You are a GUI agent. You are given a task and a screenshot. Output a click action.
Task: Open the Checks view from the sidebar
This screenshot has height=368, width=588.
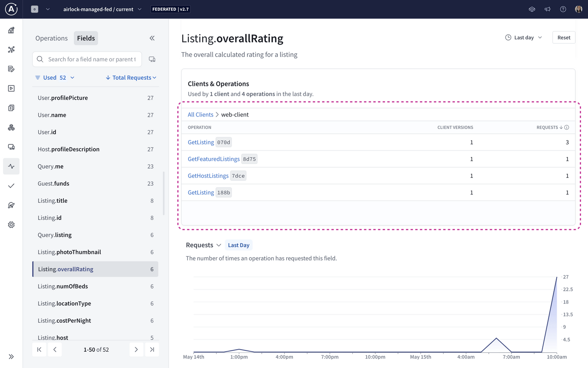(x=11, y=186)
